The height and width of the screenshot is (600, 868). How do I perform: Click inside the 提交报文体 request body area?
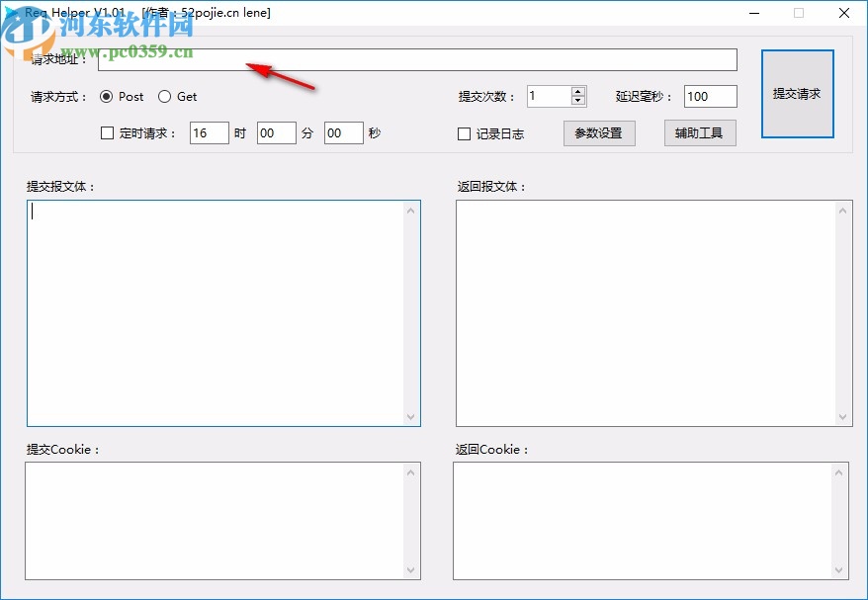[x=217, y=306]
